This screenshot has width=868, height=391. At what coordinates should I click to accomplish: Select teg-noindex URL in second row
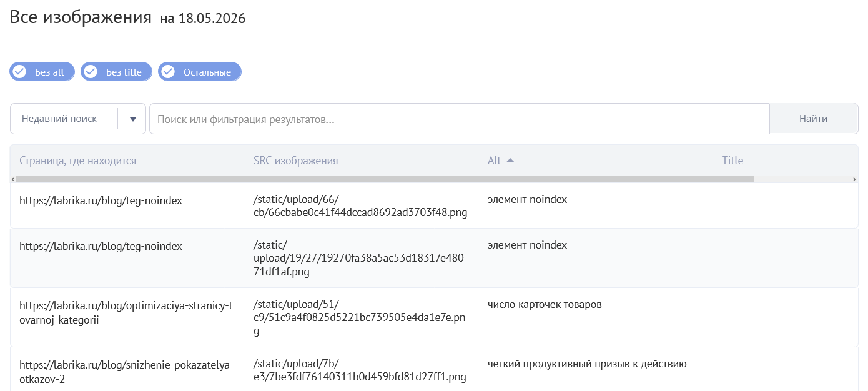pos(101,246)
